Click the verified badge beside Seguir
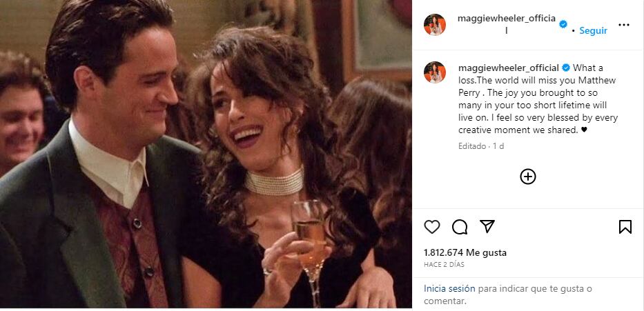 tap(563, 24)
